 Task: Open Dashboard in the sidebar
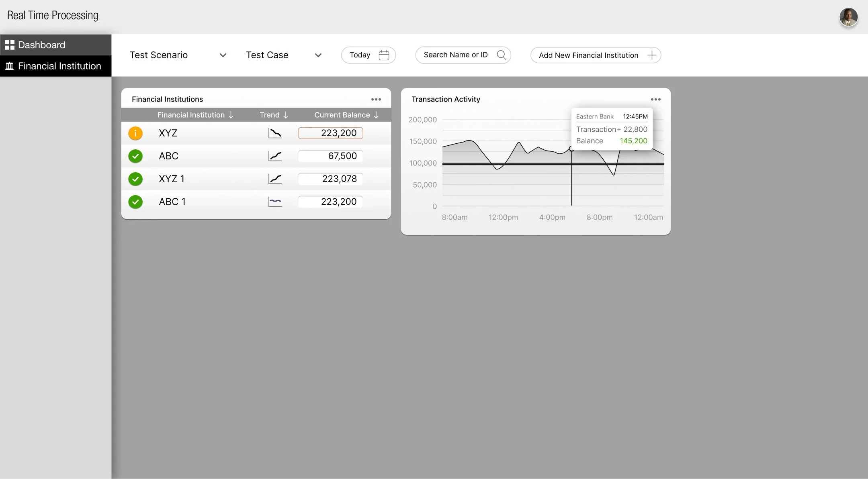pyautogui.click(x=41, y=45)
